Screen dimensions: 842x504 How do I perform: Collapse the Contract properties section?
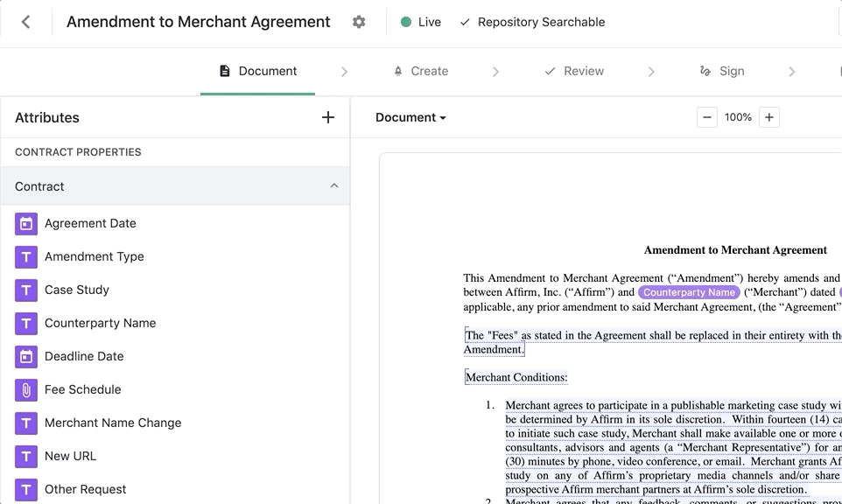334,185
